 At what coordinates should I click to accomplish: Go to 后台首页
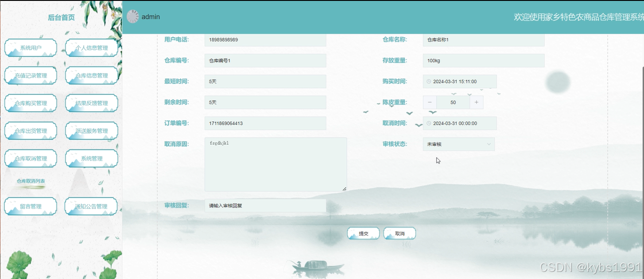(x=61, y=18)
